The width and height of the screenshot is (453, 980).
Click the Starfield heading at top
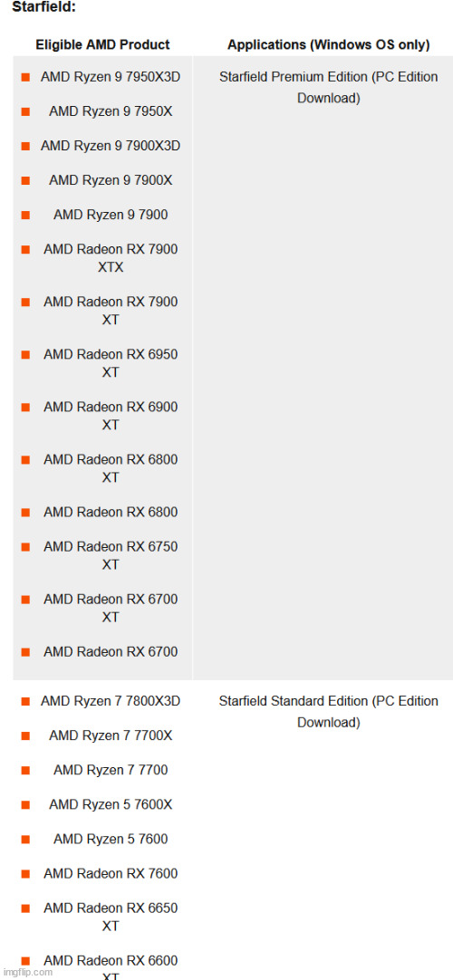(43, 9)
